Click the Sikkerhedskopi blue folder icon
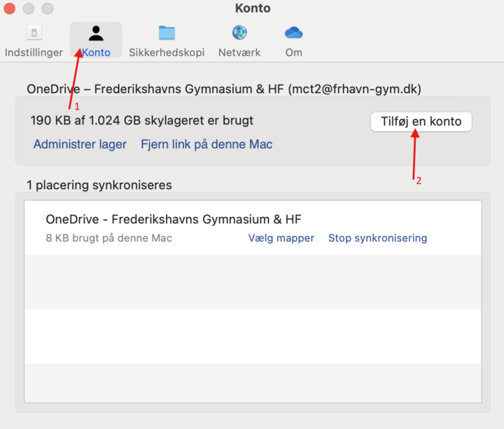Image resolution: width=504 pixels, height=429 pixels. (x=167, y=33)
